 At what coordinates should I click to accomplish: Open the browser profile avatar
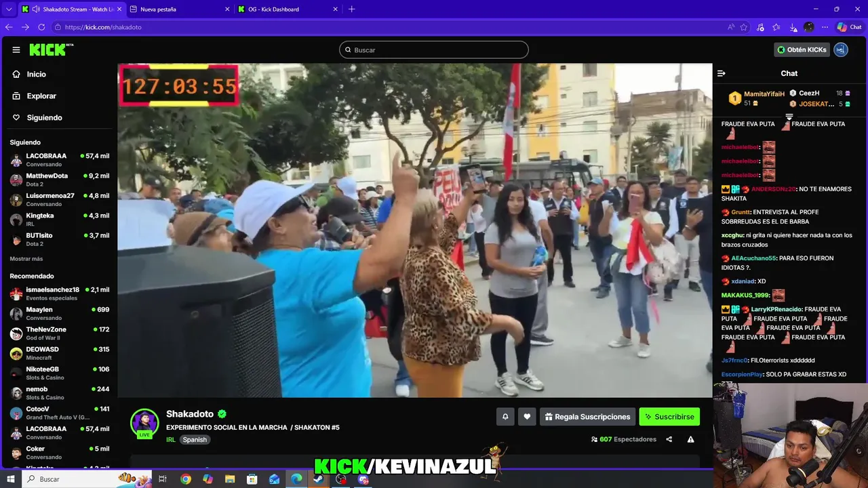point(809,27)
